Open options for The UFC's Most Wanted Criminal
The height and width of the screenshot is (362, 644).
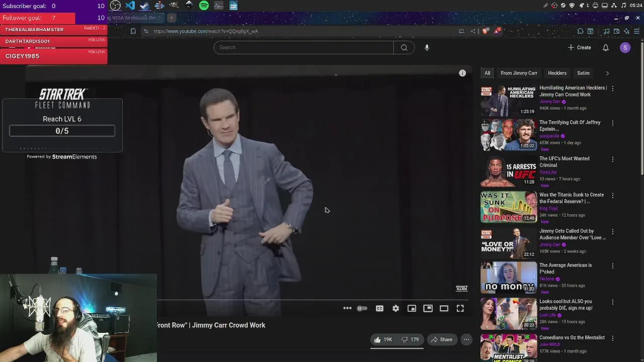[612, 159]
